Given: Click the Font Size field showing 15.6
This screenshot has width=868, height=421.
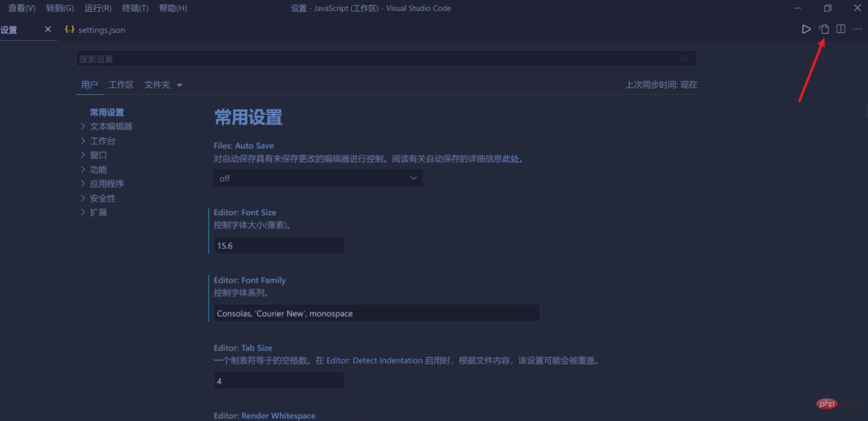Looking at the screenshot, I should pos(279,246).
